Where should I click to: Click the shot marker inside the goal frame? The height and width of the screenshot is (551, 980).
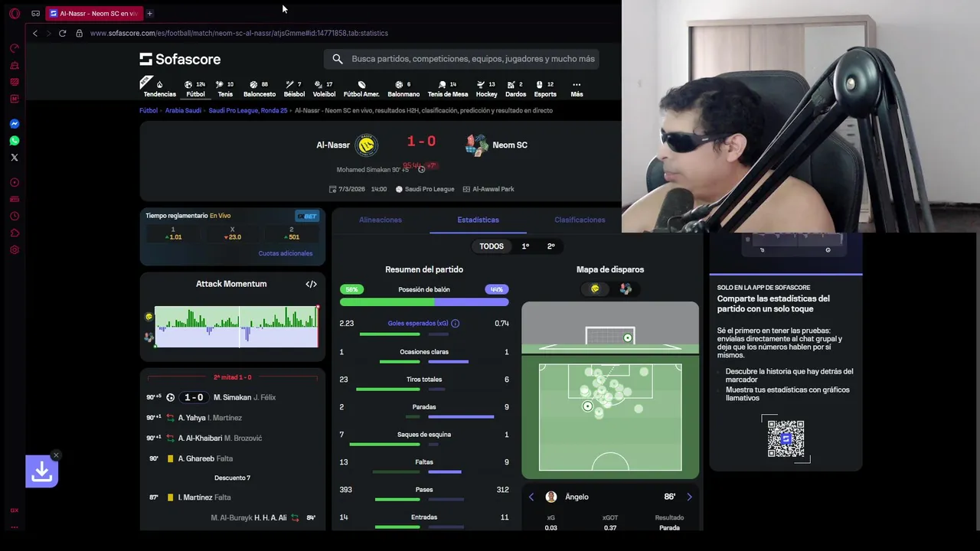[x=628, y=337]
